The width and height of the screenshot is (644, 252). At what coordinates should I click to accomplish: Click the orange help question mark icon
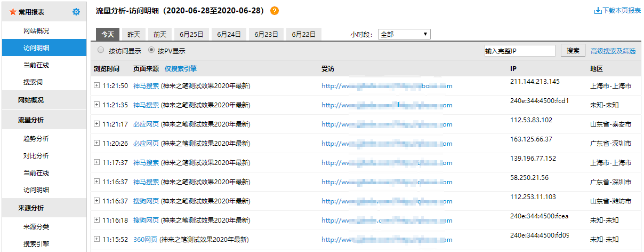click(275, 11)
